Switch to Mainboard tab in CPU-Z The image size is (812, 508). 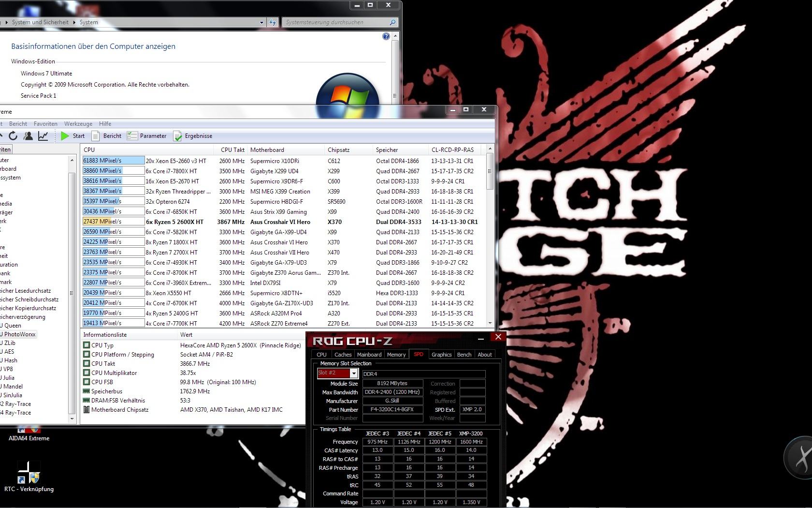[x=369, y=355]
